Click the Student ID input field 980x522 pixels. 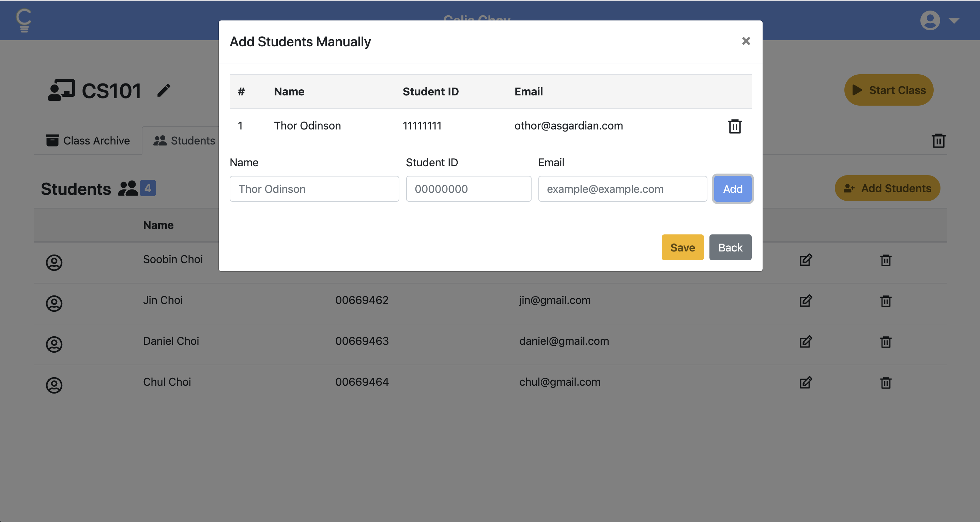pos(468,189)
